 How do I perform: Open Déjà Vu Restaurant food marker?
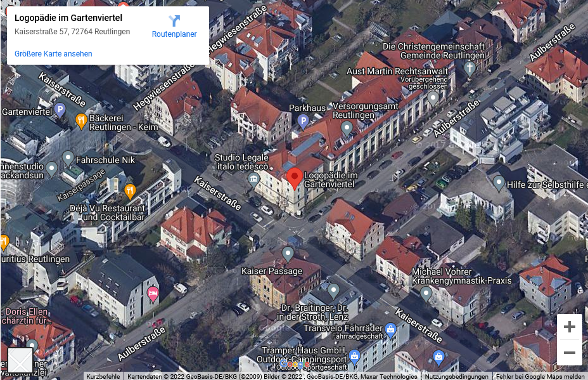(130, 192)
